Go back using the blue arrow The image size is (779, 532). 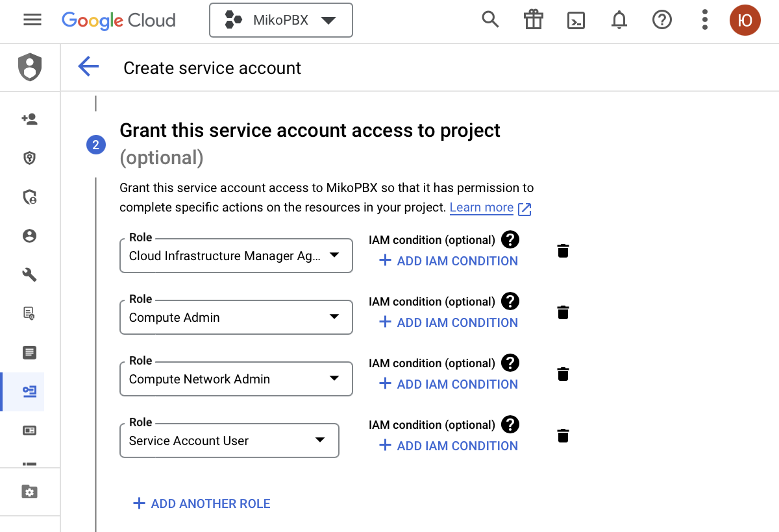pyautogui.click(x=88, y=67)
